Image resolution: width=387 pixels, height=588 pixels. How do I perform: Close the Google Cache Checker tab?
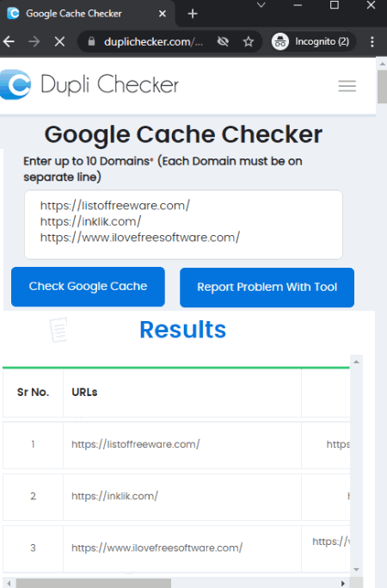(163, 14)
